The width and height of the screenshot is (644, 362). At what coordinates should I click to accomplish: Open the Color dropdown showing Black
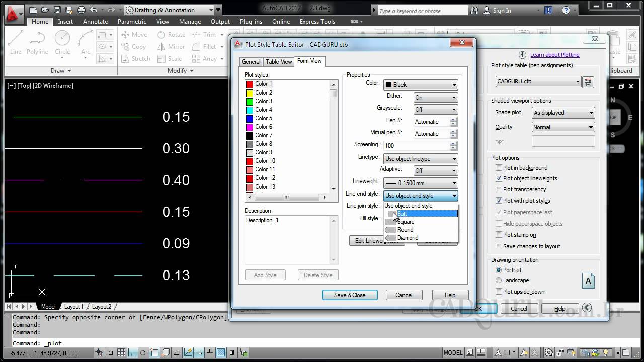pos(421,85)
